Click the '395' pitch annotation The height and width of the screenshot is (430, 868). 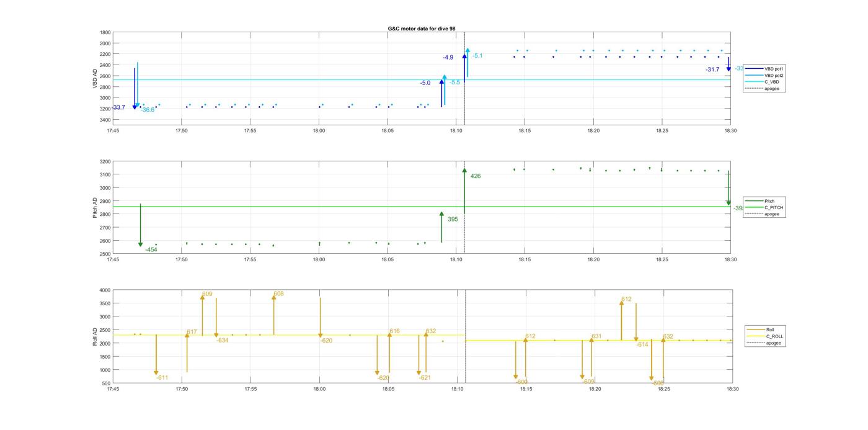pos(453,219)
